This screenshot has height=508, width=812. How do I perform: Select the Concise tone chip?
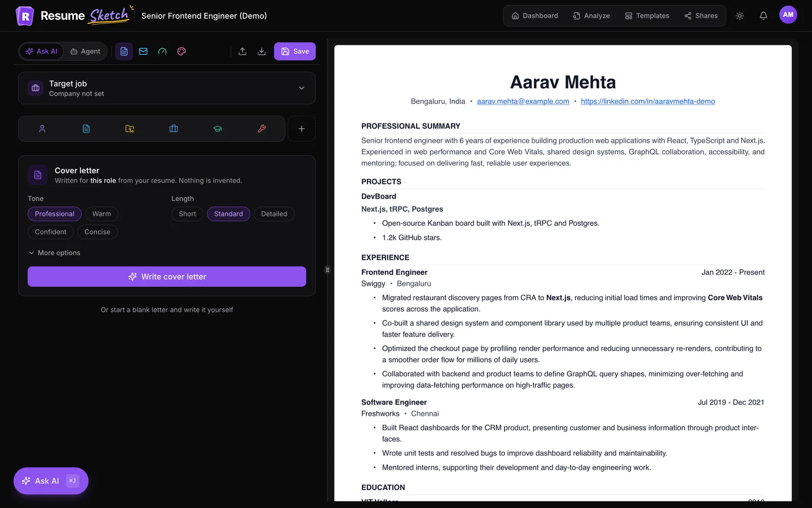[x=97, y=232]
